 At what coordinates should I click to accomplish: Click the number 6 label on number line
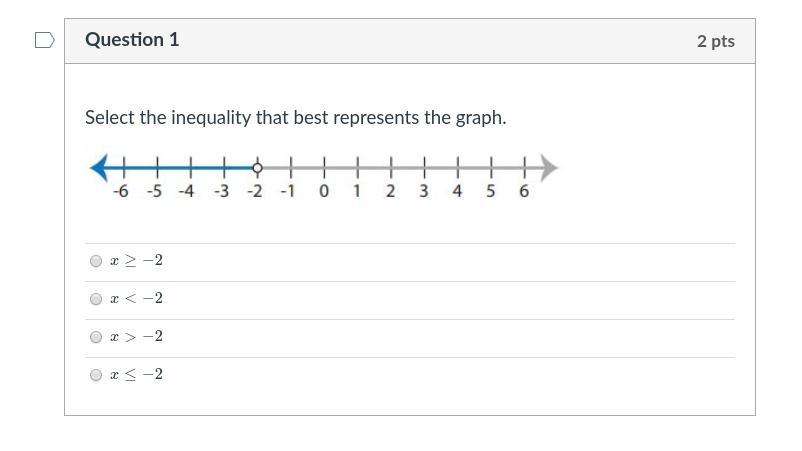(524, 191)
